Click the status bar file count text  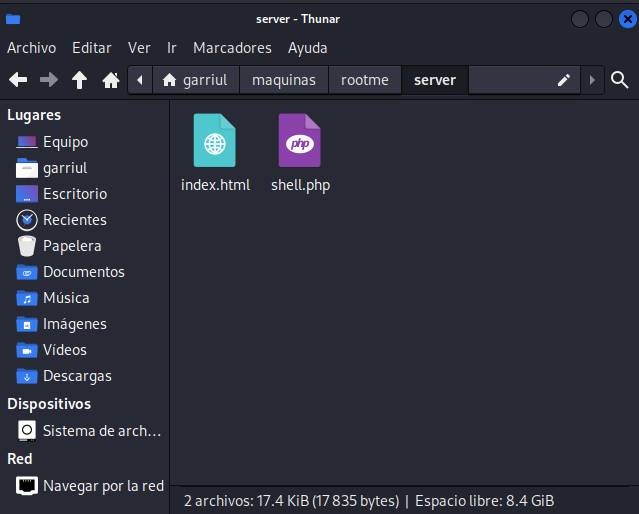291,501
